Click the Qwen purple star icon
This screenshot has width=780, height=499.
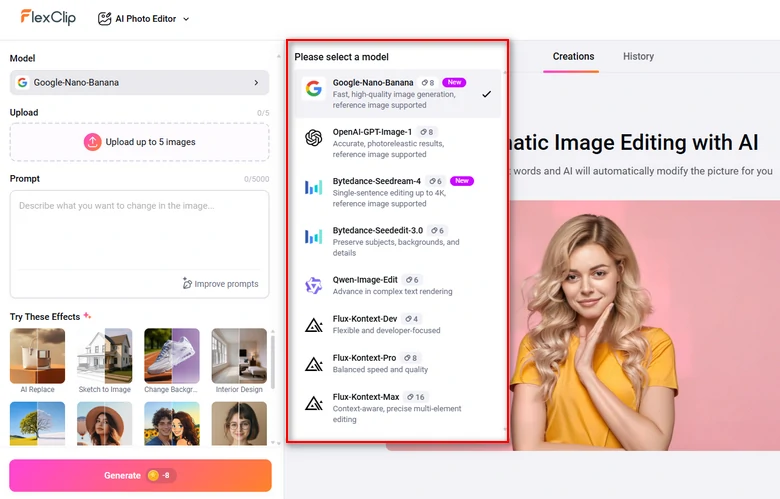[x=313, y=286]
